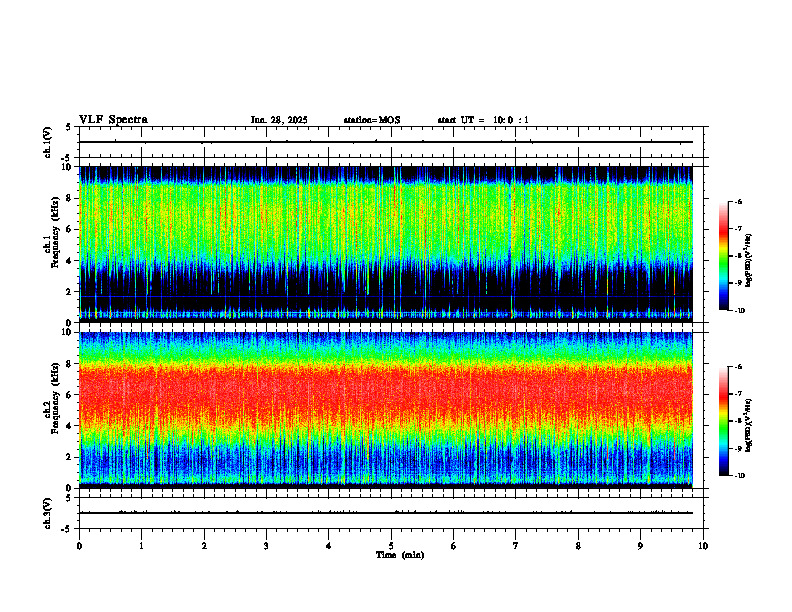Click the "ch.3(V)" axis label
This screenshot has width=792, height=612.
click(x=48, y=513)
